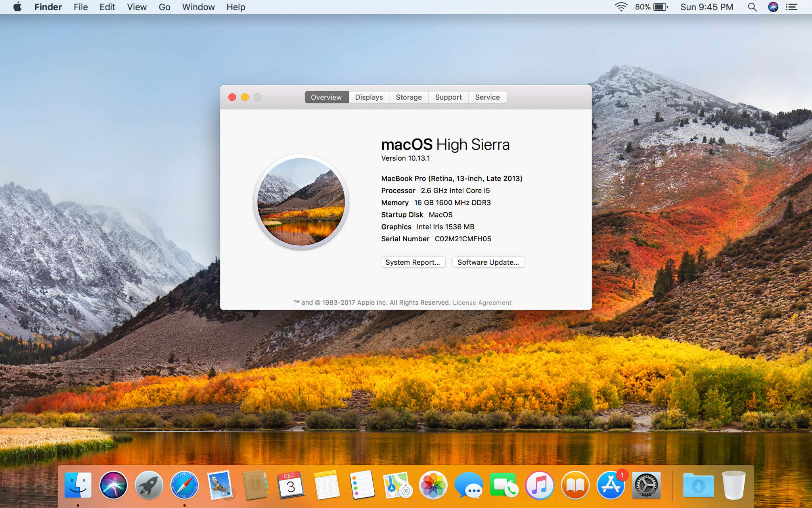The width and height of the screenshot is (812, 508).
Task: Minimize the About This Mac window
Action: [245, 97]
